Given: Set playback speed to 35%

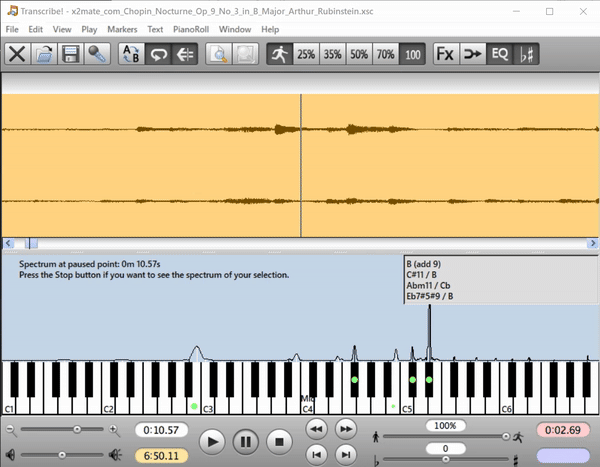Looking at the screenshot, I should point(333,54).
